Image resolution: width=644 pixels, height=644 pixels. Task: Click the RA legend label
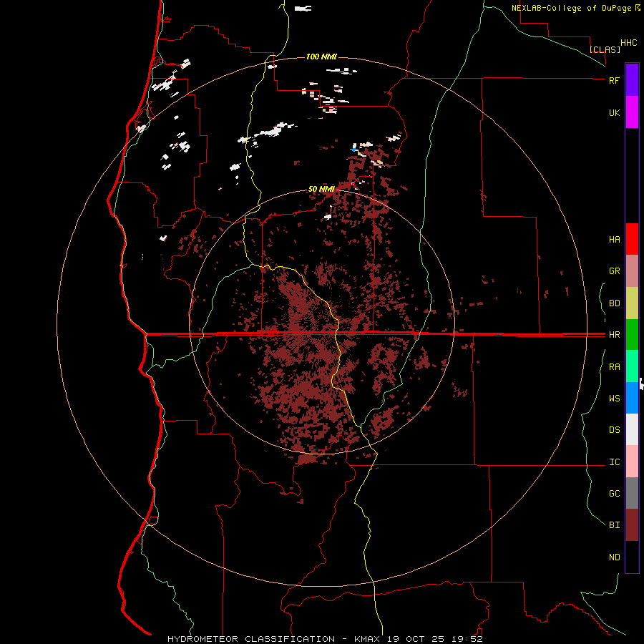614,367
